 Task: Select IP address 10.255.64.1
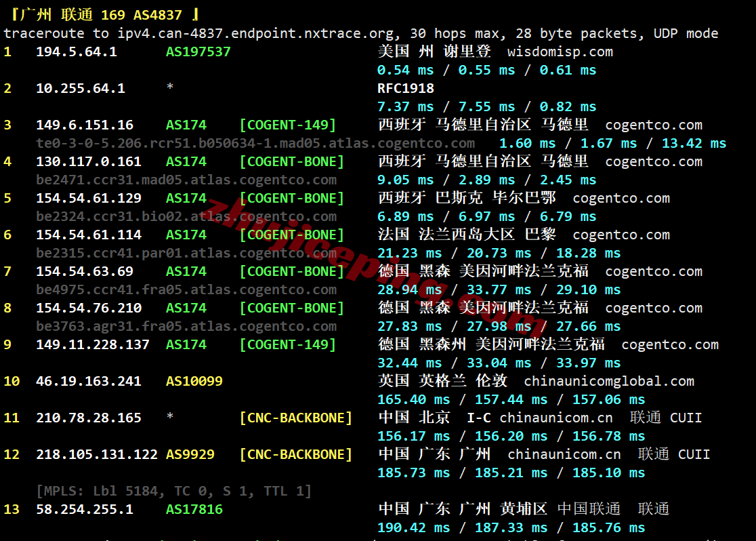tap(81, 88)
